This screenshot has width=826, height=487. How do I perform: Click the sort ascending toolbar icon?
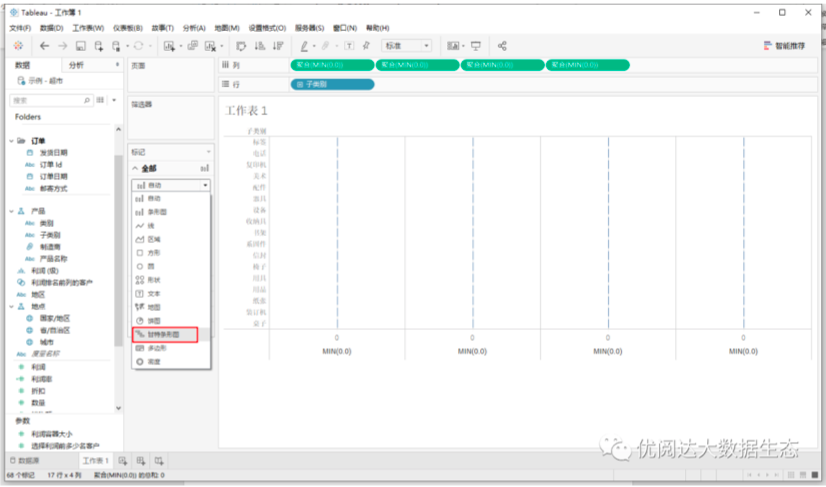pyautogui.click(x=260, y=46)
